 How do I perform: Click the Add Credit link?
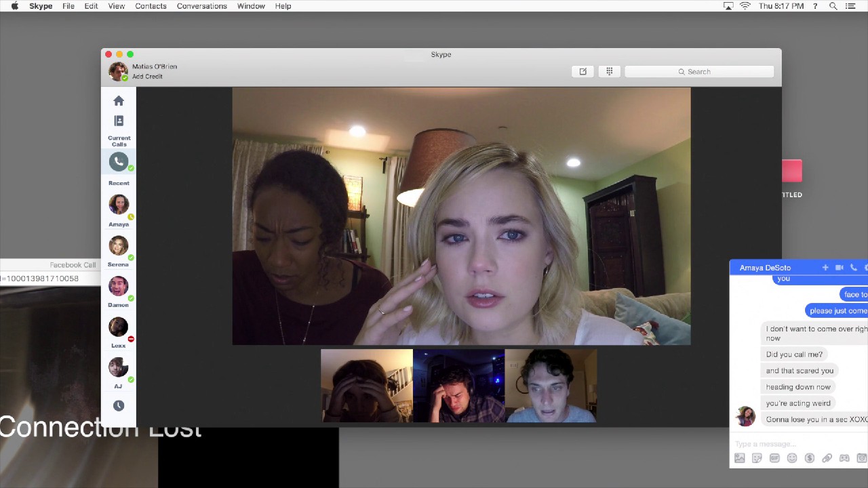coord(147,77)
